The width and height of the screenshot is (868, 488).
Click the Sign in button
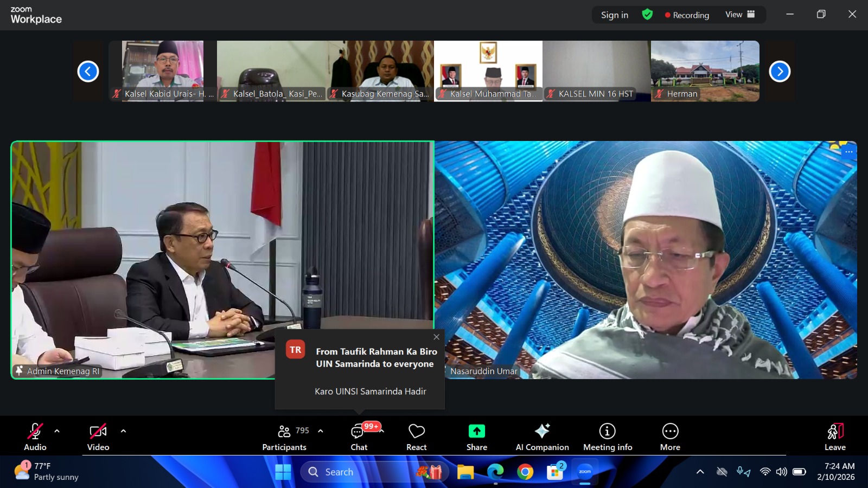point(614,15)
